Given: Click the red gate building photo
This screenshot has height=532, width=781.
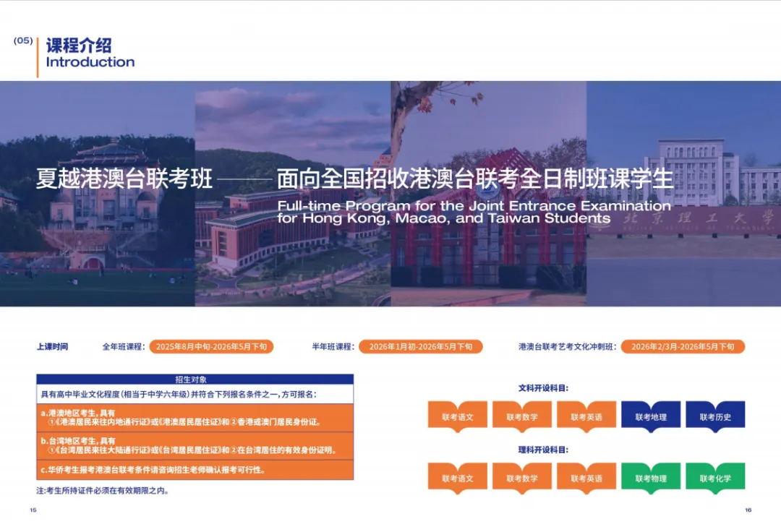Looking at the screenshot, I should [x=489, y=194].
